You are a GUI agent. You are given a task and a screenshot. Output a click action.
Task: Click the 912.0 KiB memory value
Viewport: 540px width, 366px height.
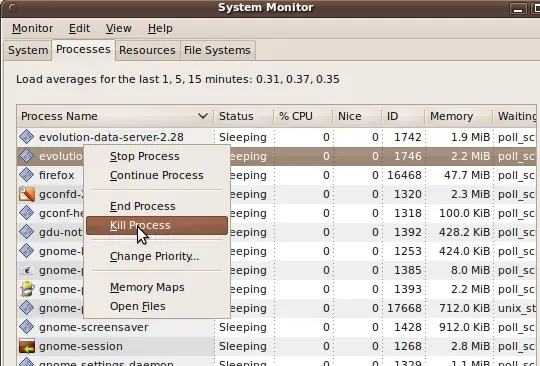465,327
